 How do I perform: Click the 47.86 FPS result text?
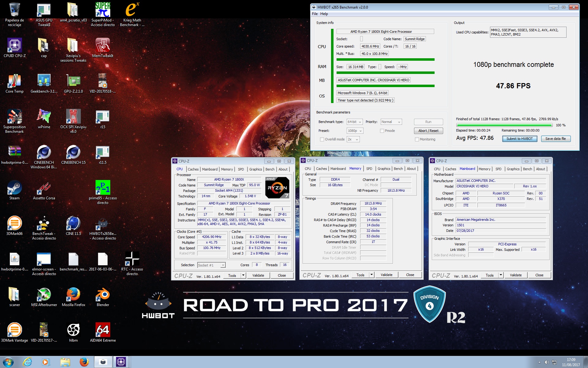coord(513,86)
